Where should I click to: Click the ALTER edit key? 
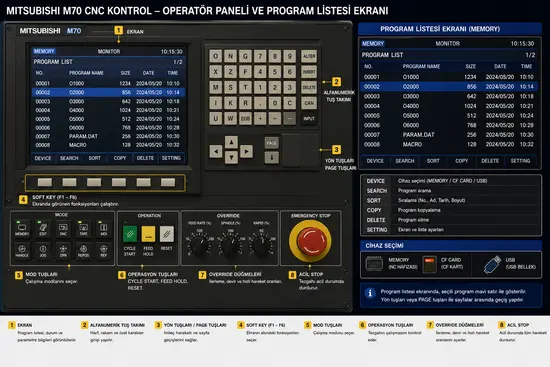[309, 56]
